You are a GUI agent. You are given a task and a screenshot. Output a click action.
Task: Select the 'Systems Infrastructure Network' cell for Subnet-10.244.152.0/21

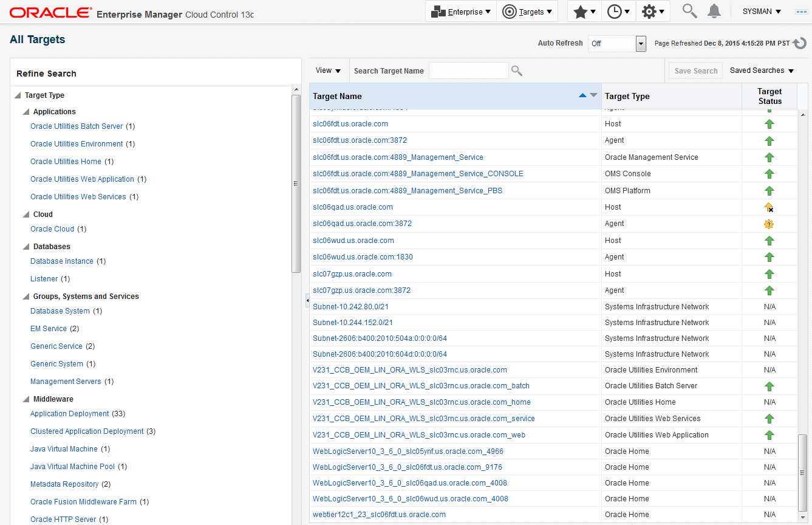pyautogui.click(x=671, y=323)
